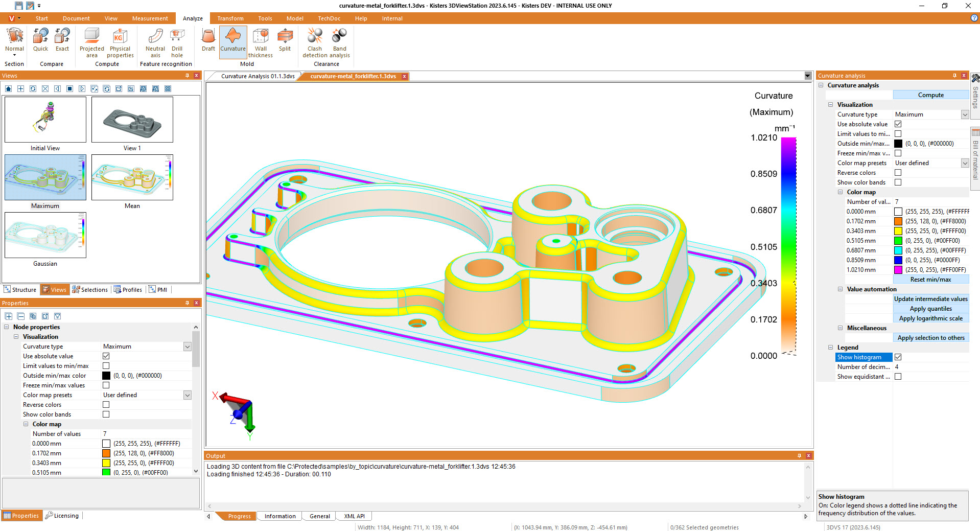Viewport: 980px width, 531px height.
Task: Open Curvature type dropdown in right panel
Action: pyautogui.click(x=965, y=114)
